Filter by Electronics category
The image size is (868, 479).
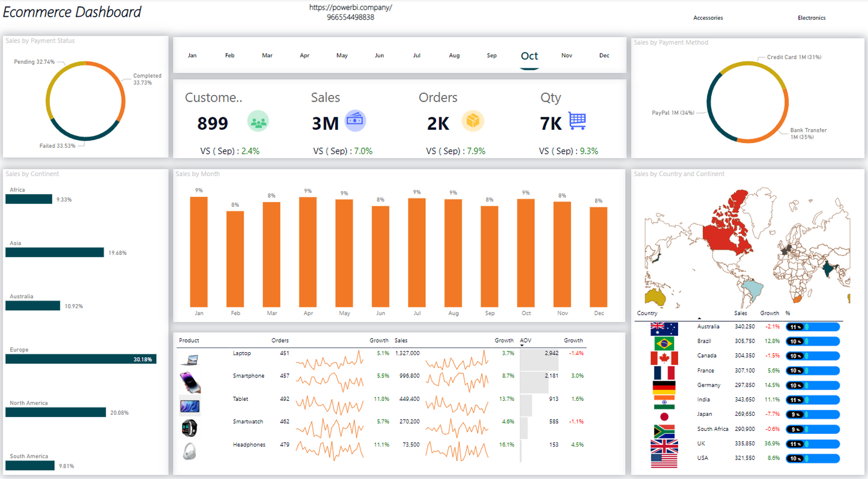pos(811,18)
